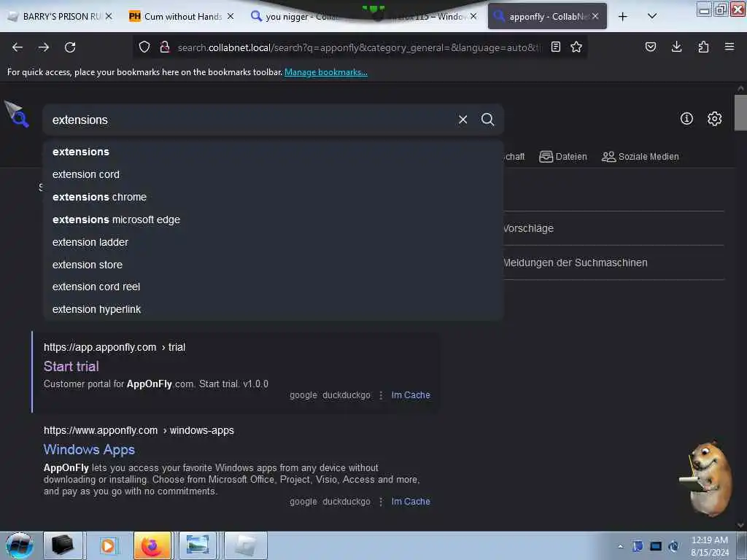Image resolution: width=747 pixels, height=560 pixels.
Task: Close the apponfly - CollabNet tab
Action: click(x=595, y=16)
